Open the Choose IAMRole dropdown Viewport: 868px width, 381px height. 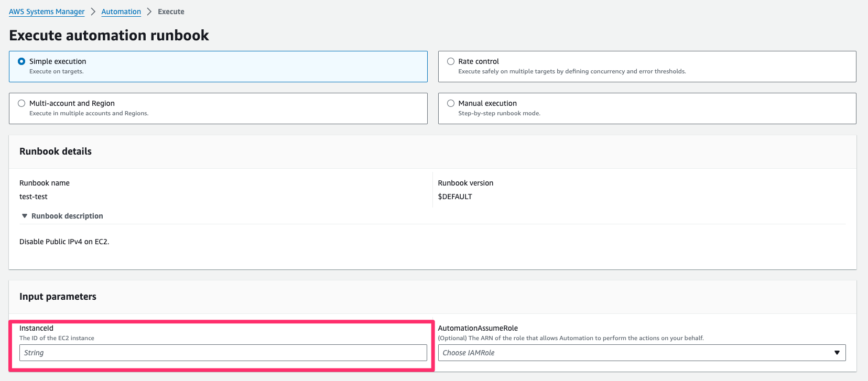coord(634,353)
